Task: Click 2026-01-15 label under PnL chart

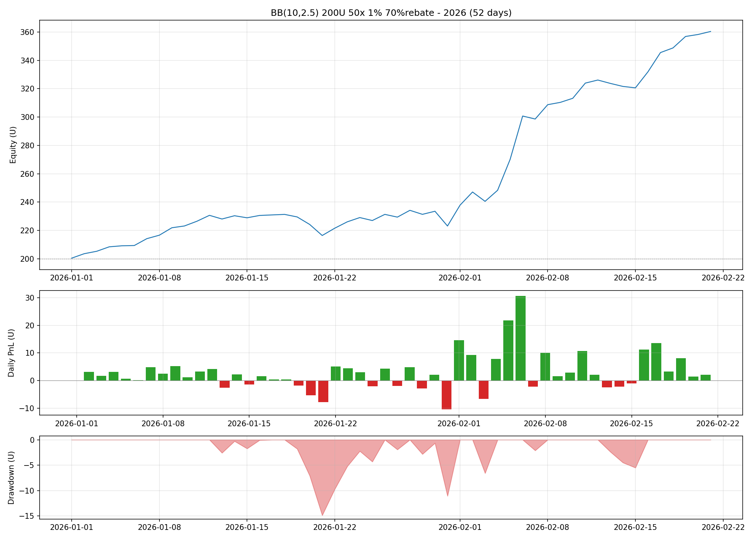Action: point(249,424)
